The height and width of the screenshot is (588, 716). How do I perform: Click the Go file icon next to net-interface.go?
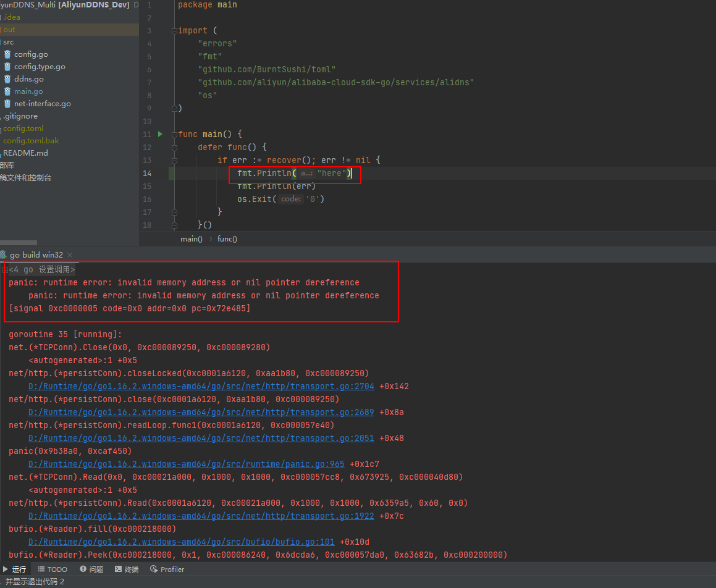click(x=7, y=104)
